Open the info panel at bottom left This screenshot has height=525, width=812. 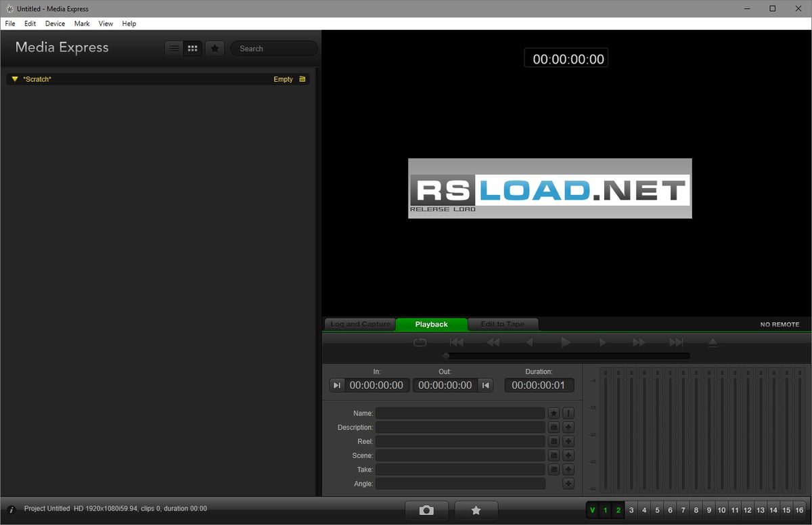coord(12,508)
